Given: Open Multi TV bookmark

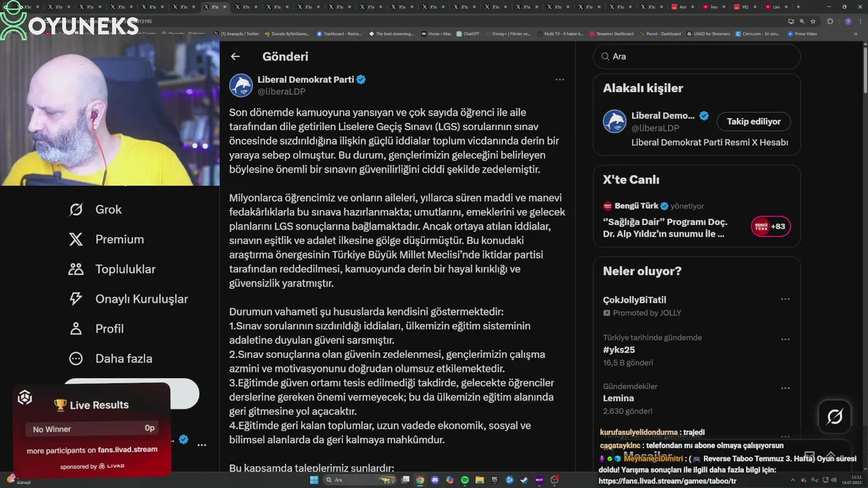Looking at the screenshot, I should (559, 33).
